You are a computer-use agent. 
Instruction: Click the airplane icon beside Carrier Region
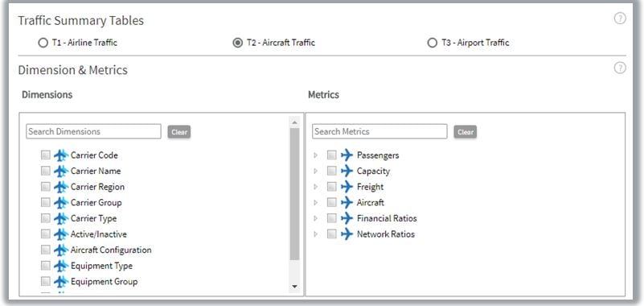61,187
